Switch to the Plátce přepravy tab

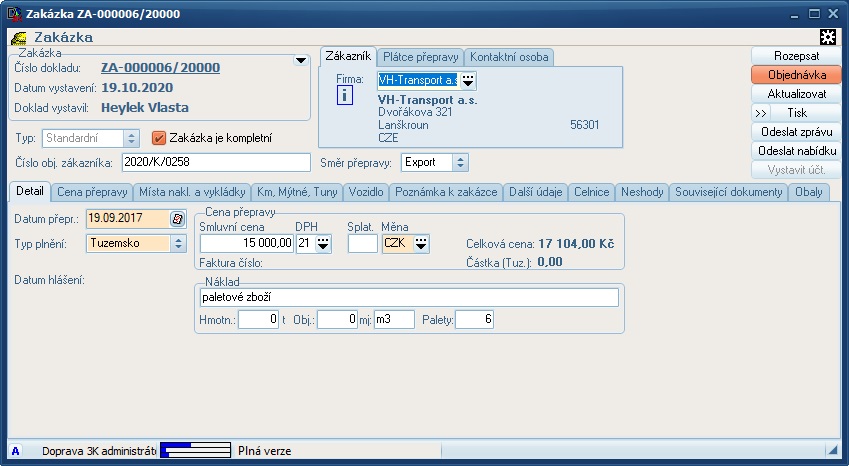pos(421,57)
